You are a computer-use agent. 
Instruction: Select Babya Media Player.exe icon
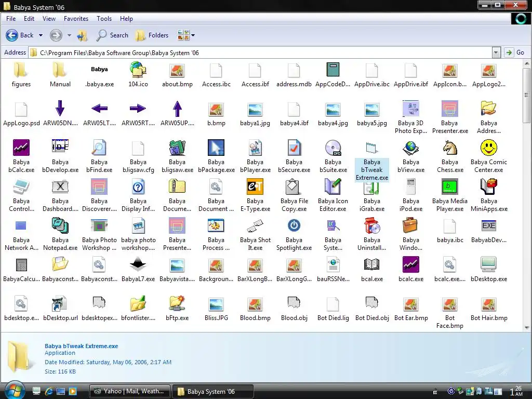pos(450,187)
